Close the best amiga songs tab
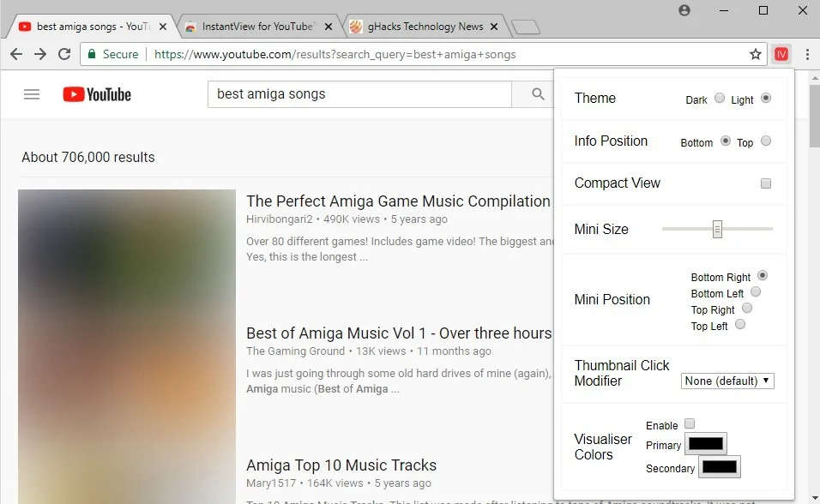Viewport: 820px width, 504px height. click(163, 27)
